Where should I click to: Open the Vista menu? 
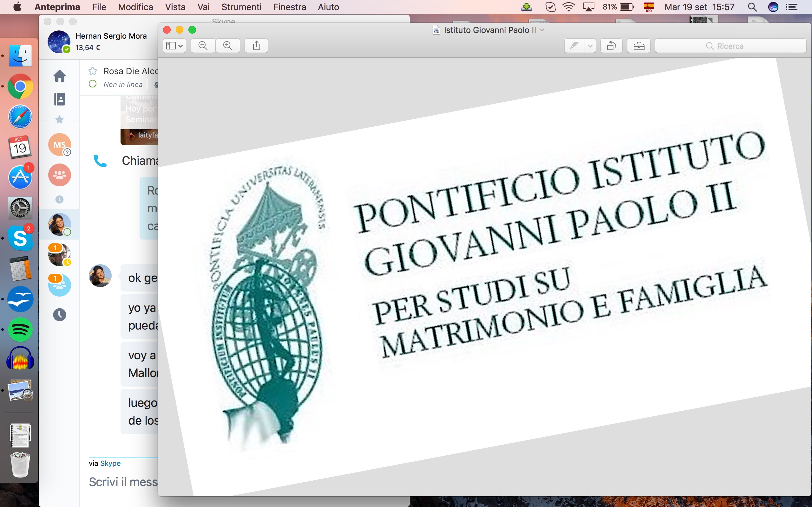coord(175,7)
